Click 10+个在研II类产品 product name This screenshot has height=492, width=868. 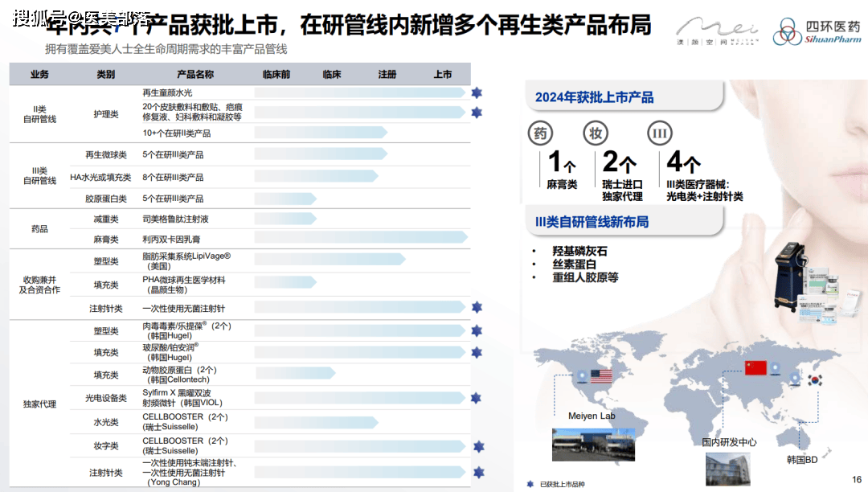coord(177,133)
